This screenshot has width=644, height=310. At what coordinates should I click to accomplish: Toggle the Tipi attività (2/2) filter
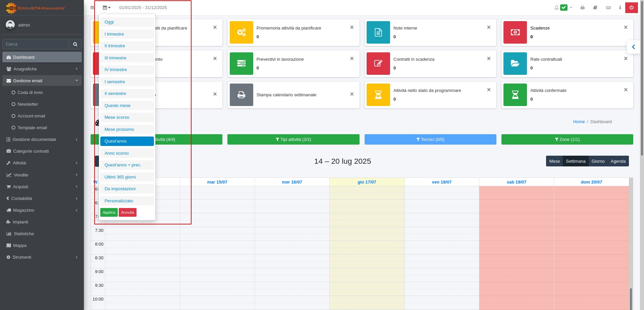pos(293,140)
